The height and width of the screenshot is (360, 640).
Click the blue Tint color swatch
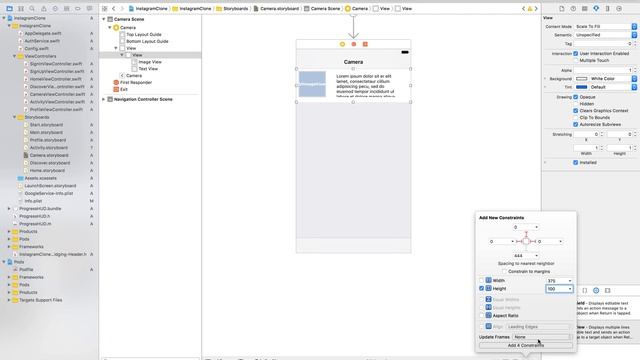click(581, 87)
